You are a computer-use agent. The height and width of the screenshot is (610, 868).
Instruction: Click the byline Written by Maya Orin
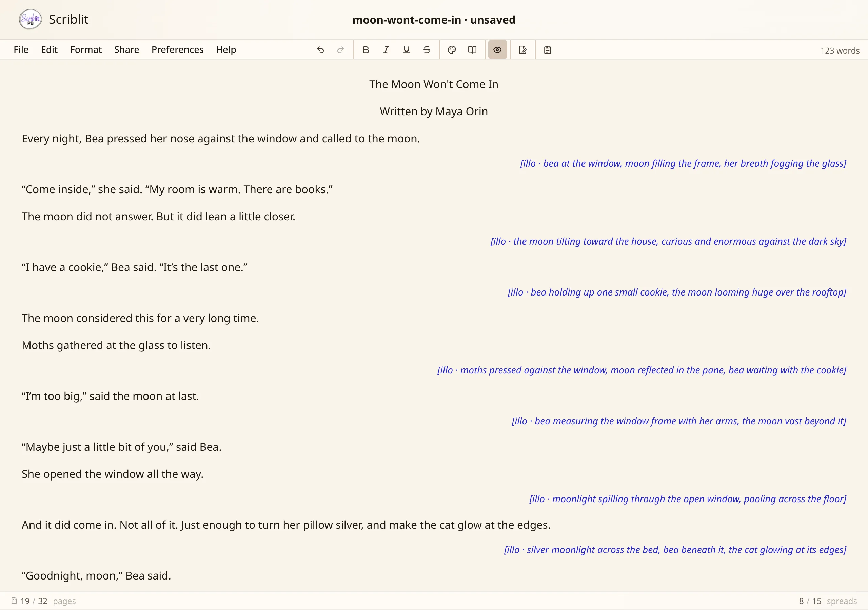pos(434,111)
